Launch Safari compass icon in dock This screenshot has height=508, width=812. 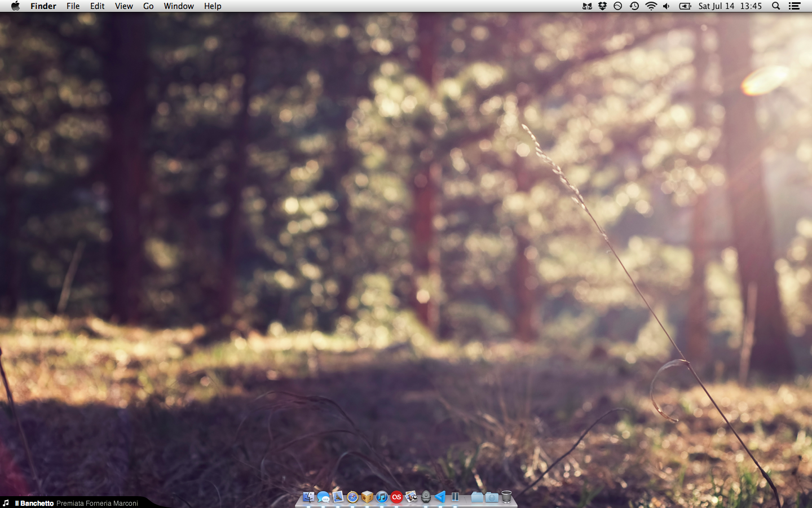point(352,497)
